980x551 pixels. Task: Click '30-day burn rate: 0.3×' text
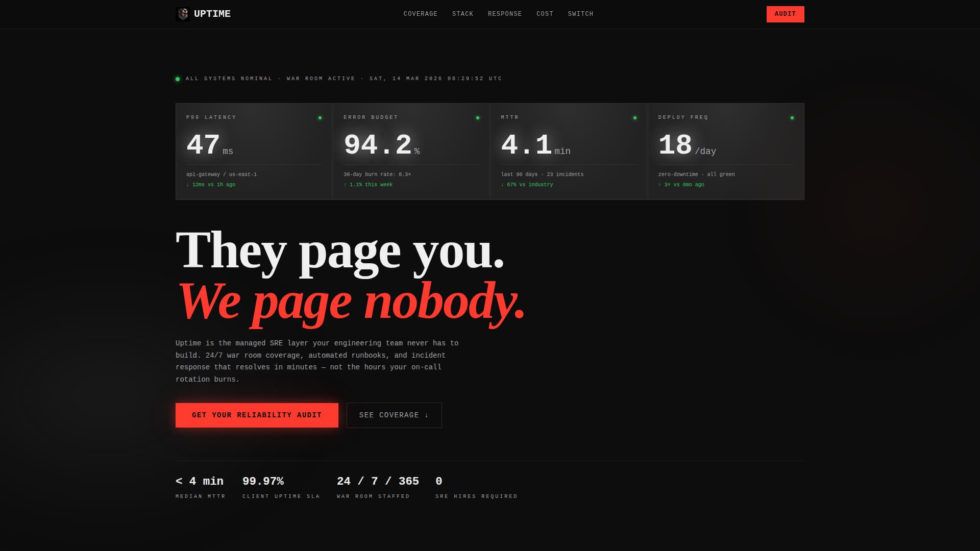tap(377, 174)
